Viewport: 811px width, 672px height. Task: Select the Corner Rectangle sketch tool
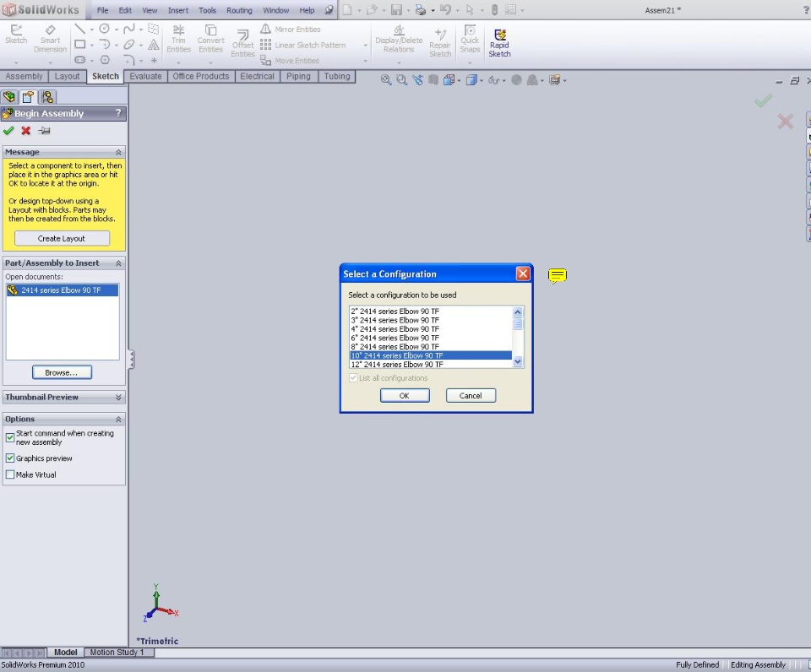click(79, 45)
